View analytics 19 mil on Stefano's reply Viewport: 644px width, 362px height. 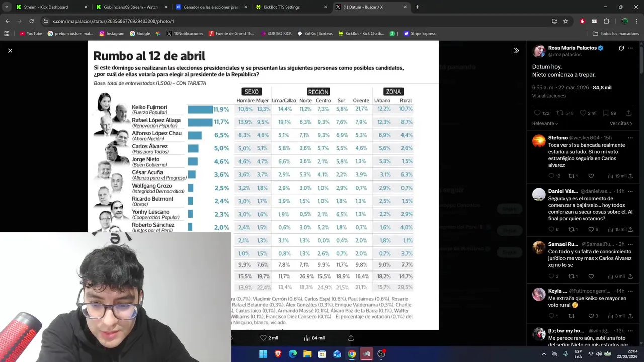(x=617, y=176)
